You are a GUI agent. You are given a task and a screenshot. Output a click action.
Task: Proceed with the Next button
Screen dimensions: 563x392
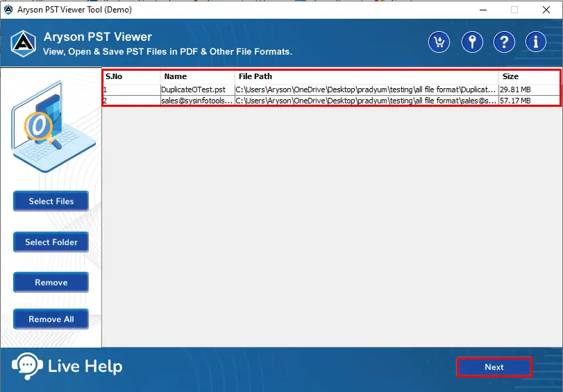[x=494, y=367]
